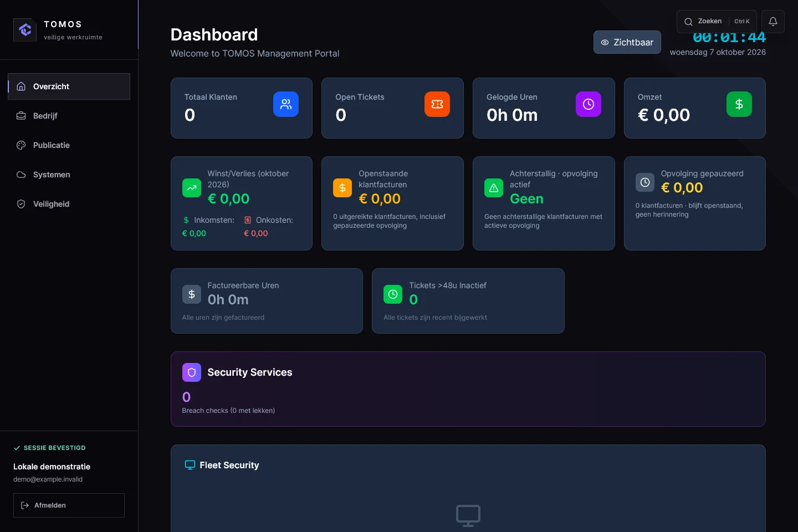Image resolution: width=798 pixels, height=532 pixels.
Task: Toggle the Zichtbaar visibility button
Action: pos(627,42)
